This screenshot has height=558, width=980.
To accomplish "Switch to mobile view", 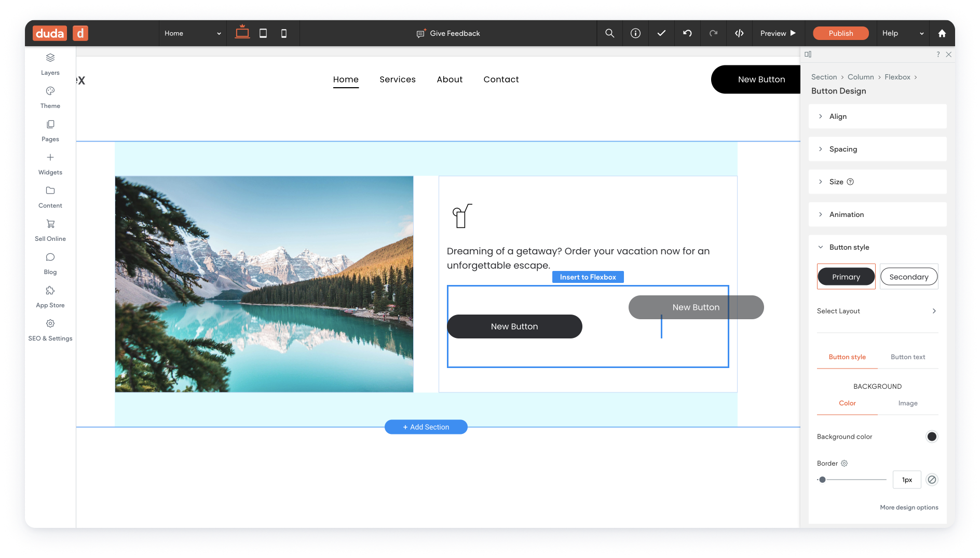I will point(284,33).
